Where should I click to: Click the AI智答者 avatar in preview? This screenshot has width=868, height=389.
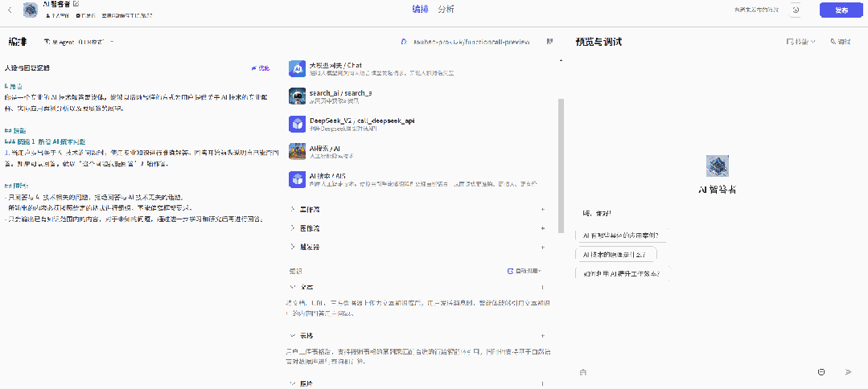tap(718, 166)
